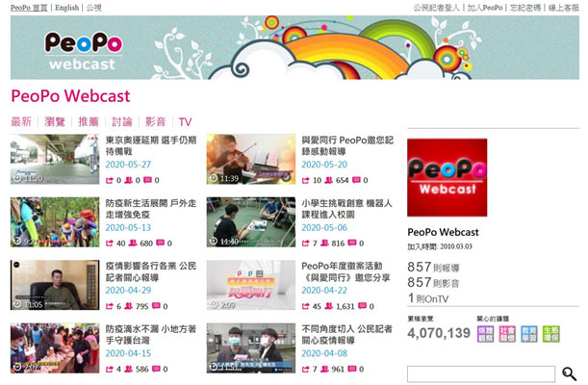Click the green 生態環保 topic badge
This screenshot has height=385, width=588.
pyautogui.click(x=550, y=334)
